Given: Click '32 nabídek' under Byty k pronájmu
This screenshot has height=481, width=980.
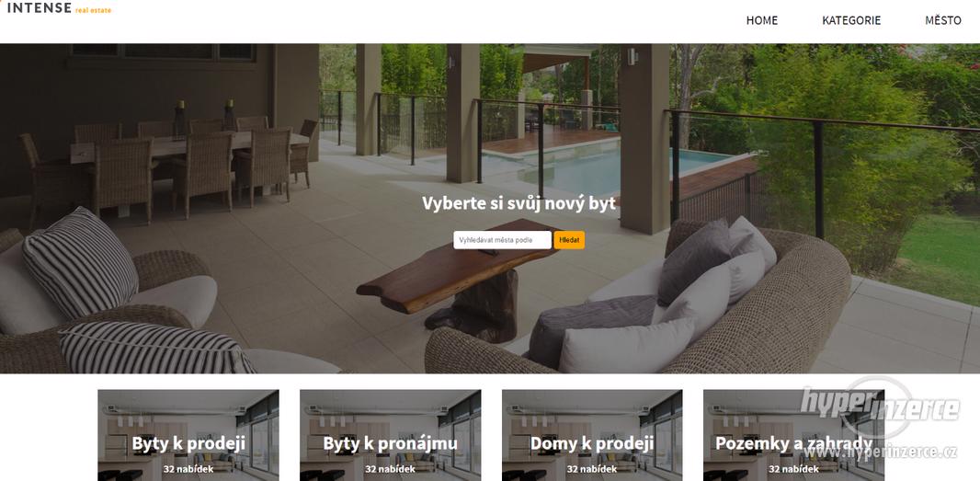Looking at the screenshot, I should pyautogui.click(x=390, y=468).
